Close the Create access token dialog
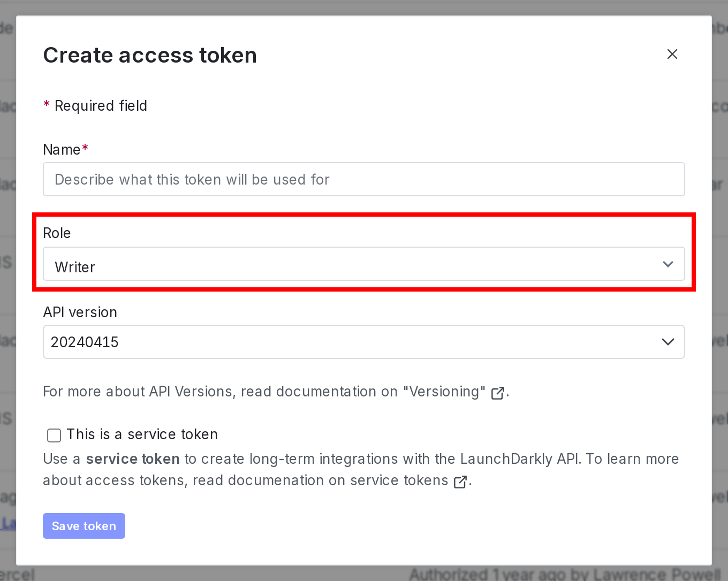Image resolution: width=728 pixels, height=581 pixels. click(x=672, y=54)
